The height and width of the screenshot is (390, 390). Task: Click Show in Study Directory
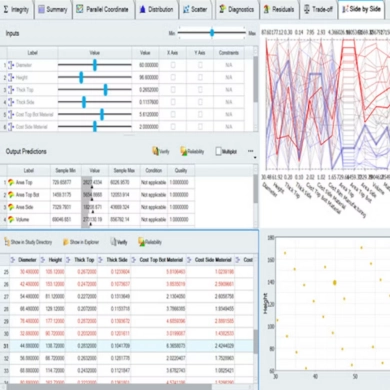pyautogui.click(x=28, y=242)
